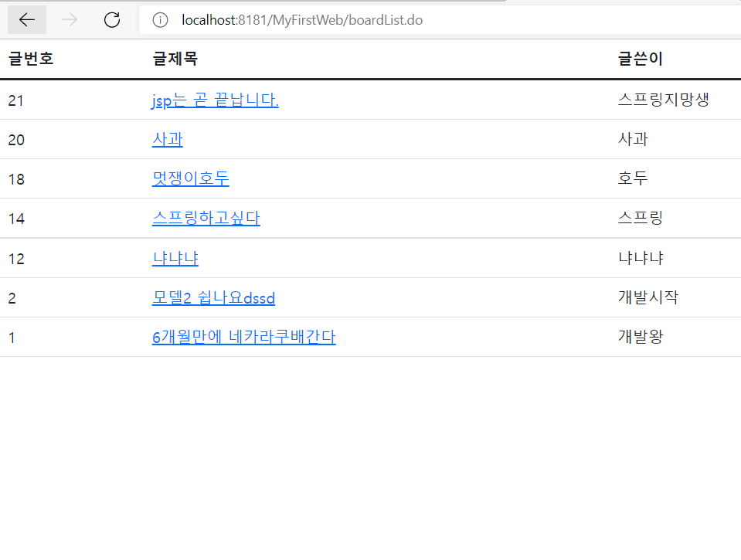This screenshot has height=560, width=741.
Task: Click the writer name '스프링지망생'
Action: point(664,99)
